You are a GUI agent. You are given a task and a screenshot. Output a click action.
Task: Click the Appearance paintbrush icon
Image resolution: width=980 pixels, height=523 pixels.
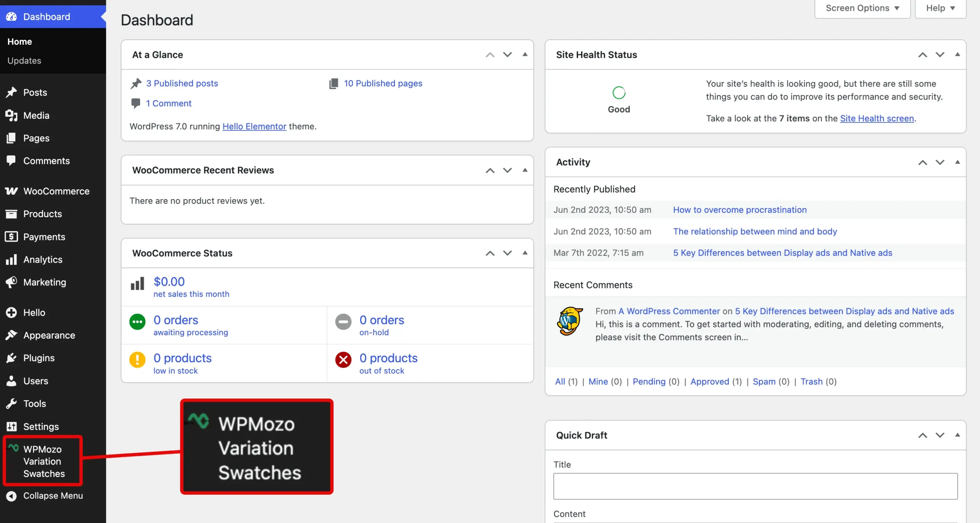[11, 335]
